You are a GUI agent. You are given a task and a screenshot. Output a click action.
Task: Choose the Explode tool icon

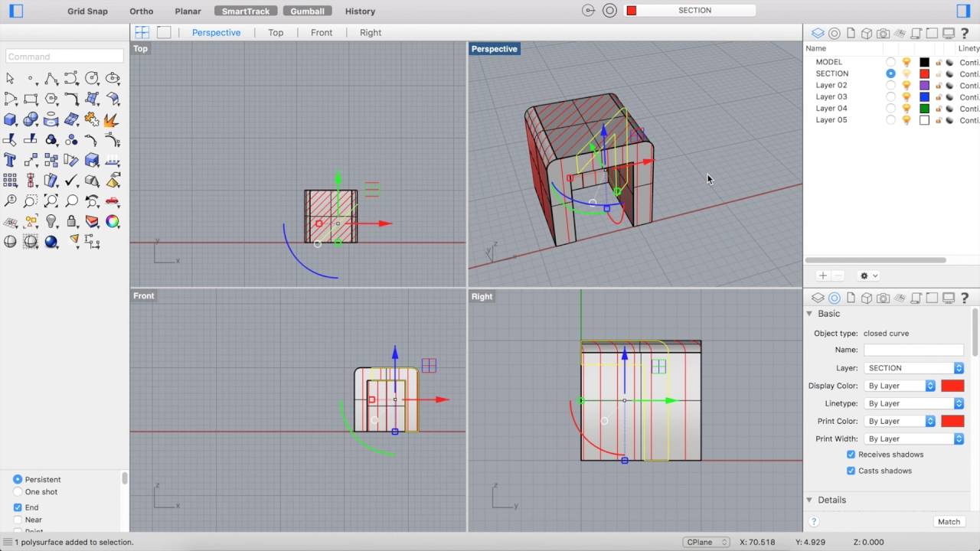pos(113,119)
